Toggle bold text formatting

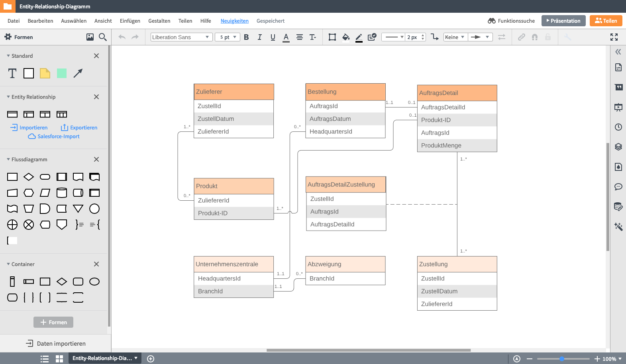(x=246, y=37)
